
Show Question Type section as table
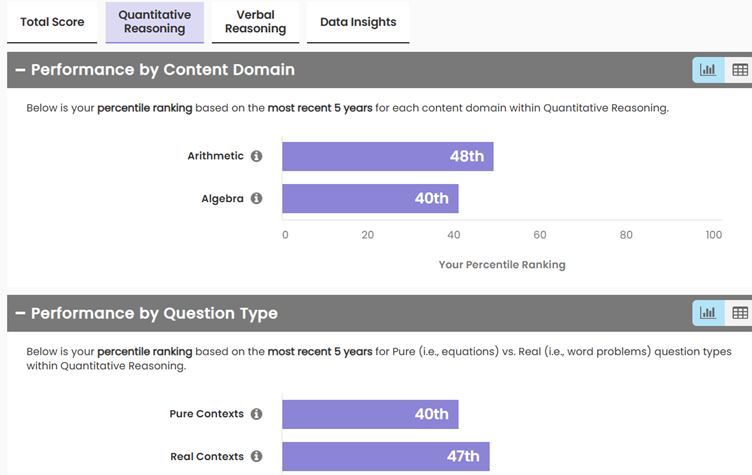pyautogui.click(x=740, y=313)
